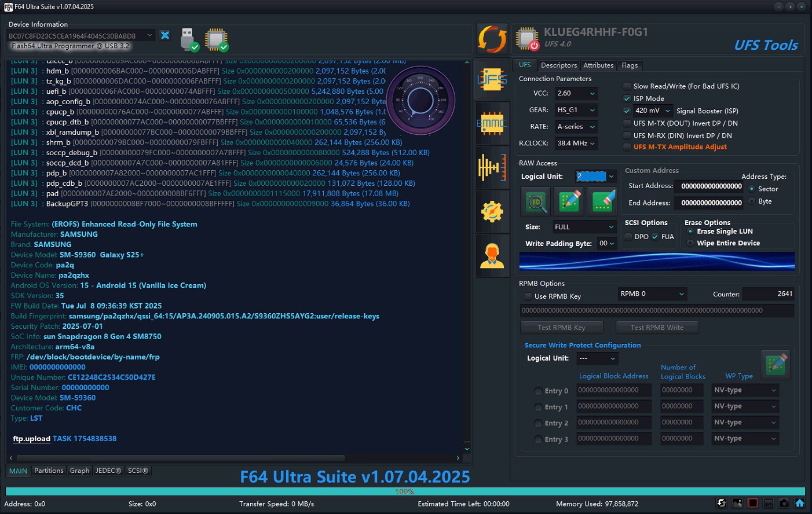Select the Entry 2 radio button

coord(539,424)
